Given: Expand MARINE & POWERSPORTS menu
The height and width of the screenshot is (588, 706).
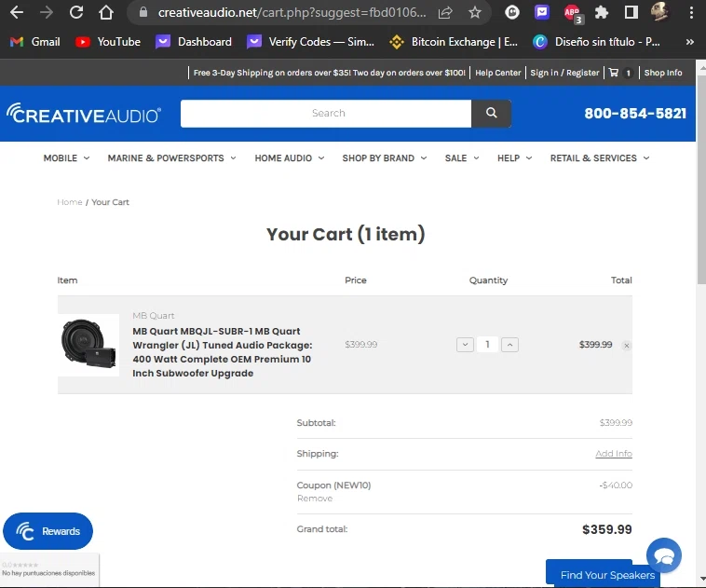Looking at the screenshot, I should point(171,158).
